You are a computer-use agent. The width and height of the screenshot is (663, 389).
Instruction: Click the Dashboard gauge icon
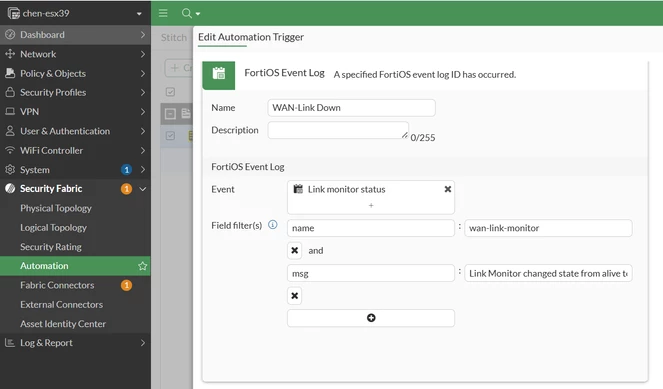pyautogui.click(x=10, y=35)
